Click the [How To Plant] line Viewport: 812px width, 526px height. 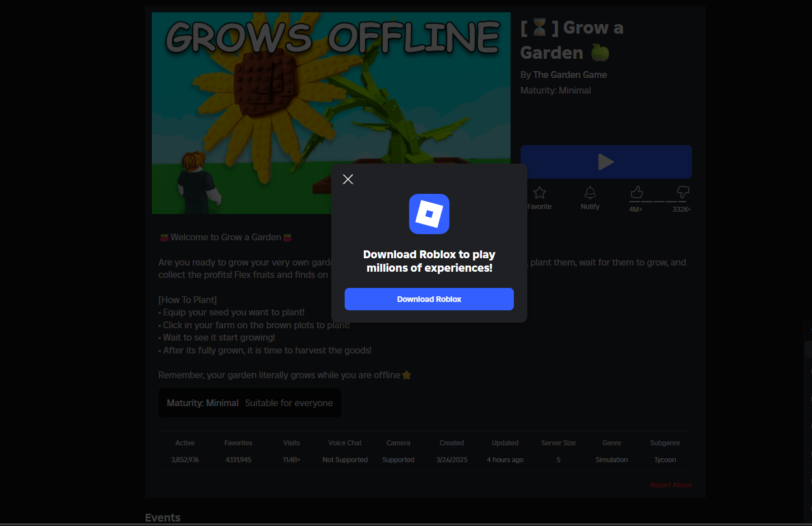[188, 300]
